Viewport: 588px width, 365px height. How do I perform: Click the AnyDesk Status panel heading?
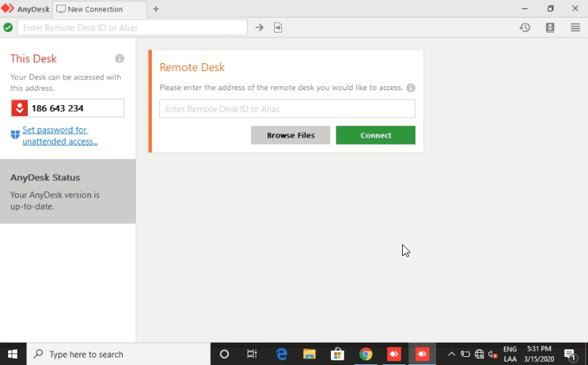pyautogui.click(x=45, y=178)
